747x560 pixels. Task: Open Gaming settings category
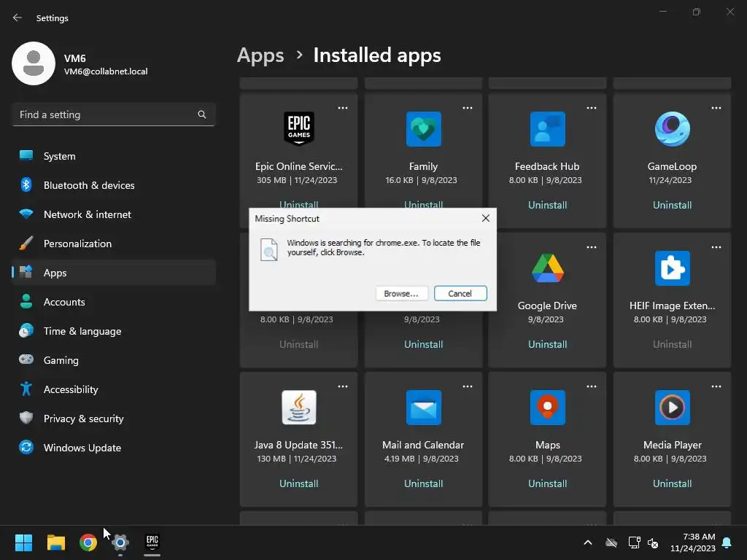114,360
